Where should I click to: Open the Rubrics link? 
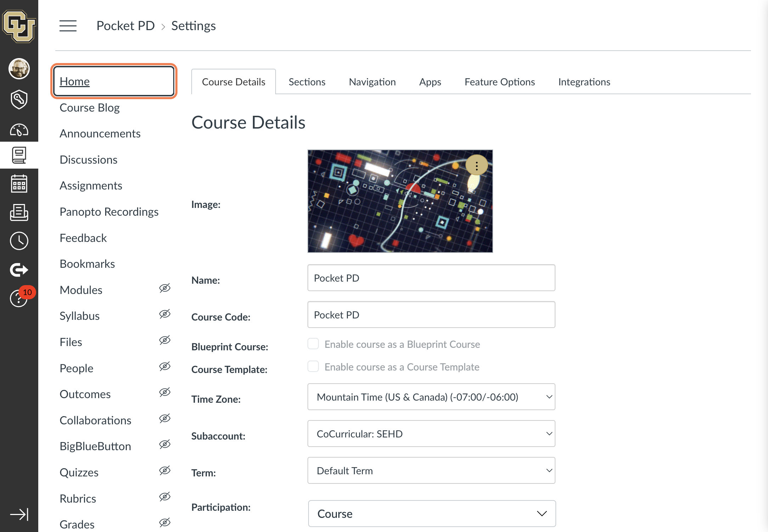point(78,499)
